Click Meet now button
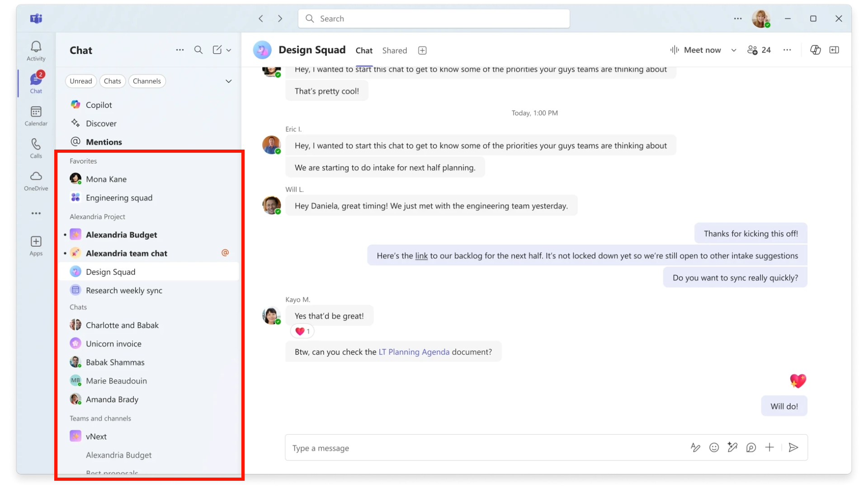The width and height of the screenshot is (868, 488). [x=697, y=50]
